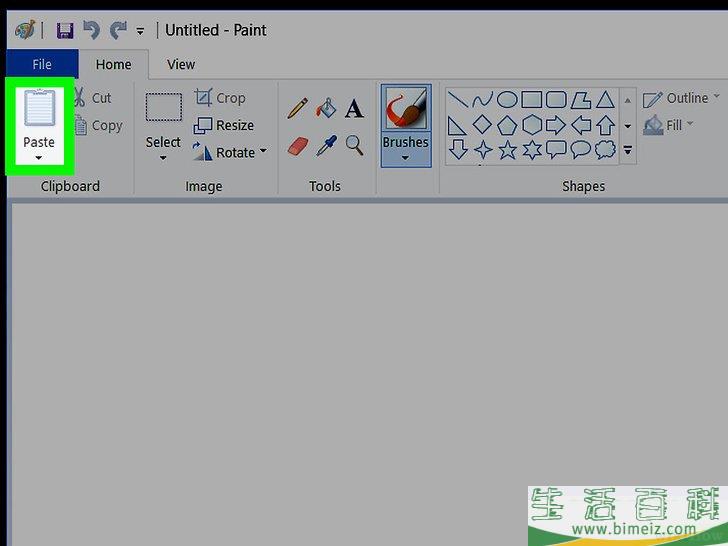Choose the Hexagon shape

pyautogui.click(x=532, y=125)
